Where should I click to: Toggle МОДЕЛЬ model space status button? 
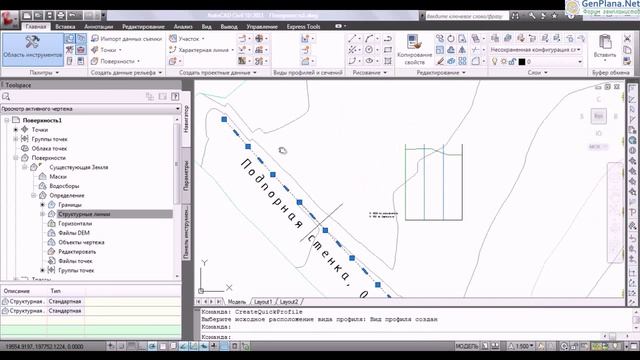466,346
